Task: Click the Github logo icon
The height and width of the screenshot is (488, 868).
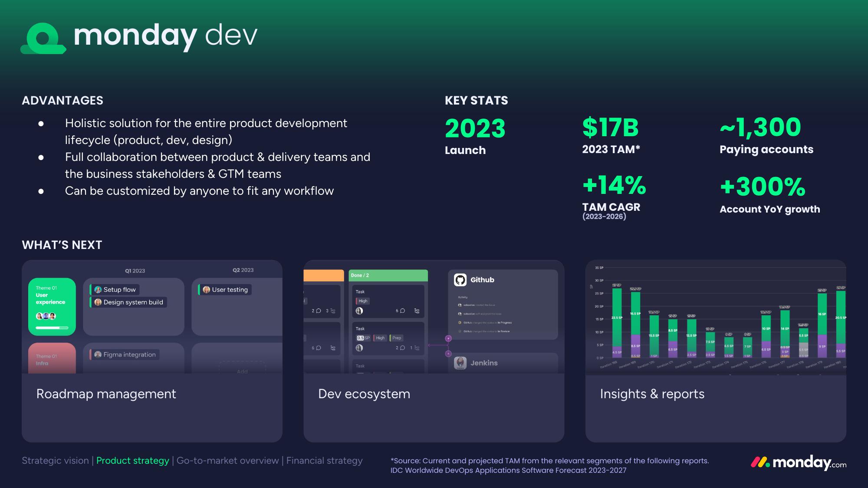Action: click(460, 280)
